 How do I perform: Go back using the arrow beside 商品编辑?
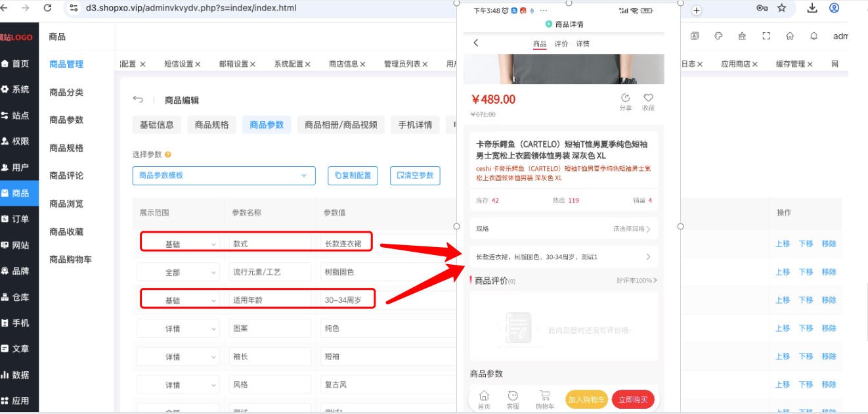pyautogui.click(x=138, y=100)
